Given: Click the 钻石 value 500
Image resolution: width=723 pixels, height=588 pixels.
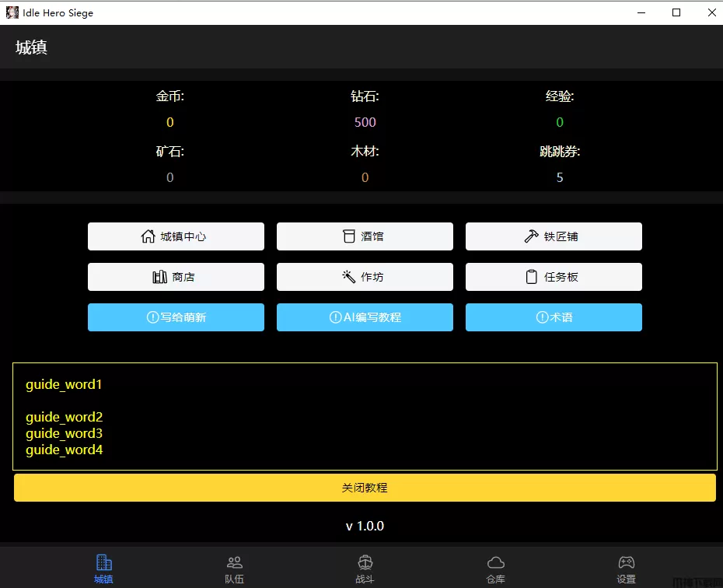Looking at the screenshot, I should click(365, 122).
